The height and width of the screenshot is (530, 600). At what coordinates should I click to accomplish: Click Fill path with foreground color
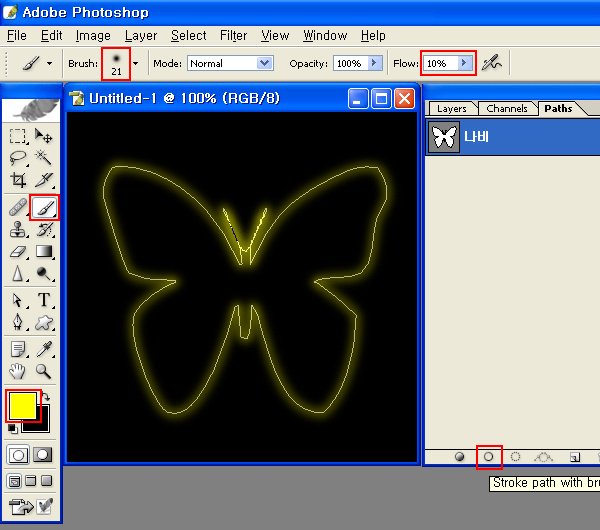tap(460, 457)
